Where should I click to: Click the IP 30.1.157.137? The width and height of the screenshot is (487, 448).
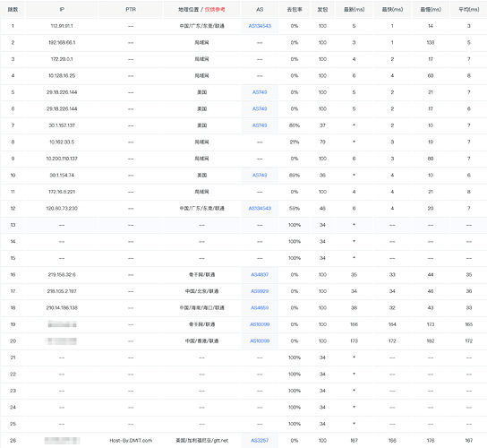coord(62,125)
